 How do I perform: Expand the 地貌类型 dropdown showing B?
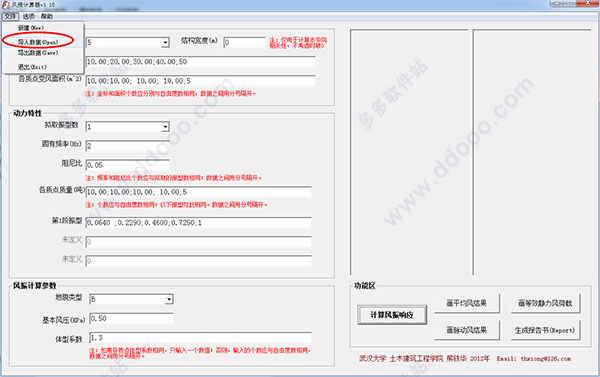point(169,299)
